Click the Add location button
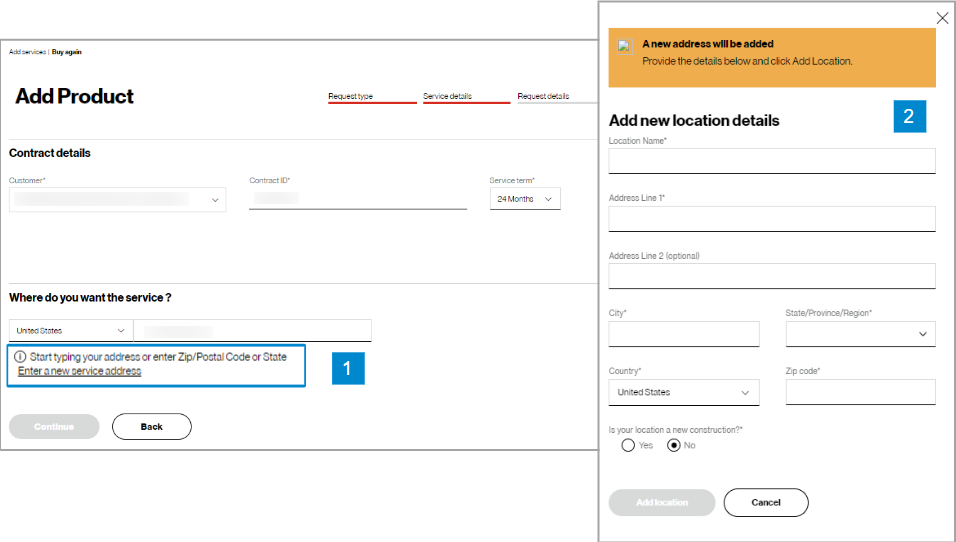This screenshot has width=956, height=542. [x=662, y=502]
